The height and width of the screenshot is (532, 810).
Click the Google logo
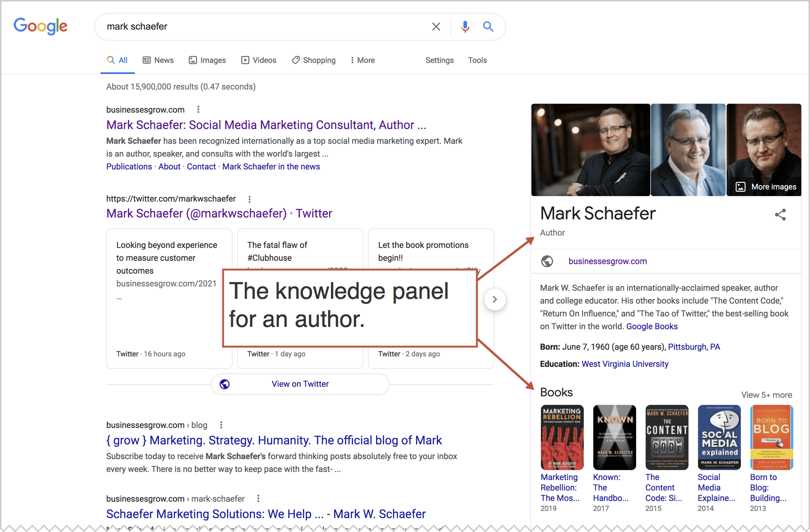coord(40,26)
